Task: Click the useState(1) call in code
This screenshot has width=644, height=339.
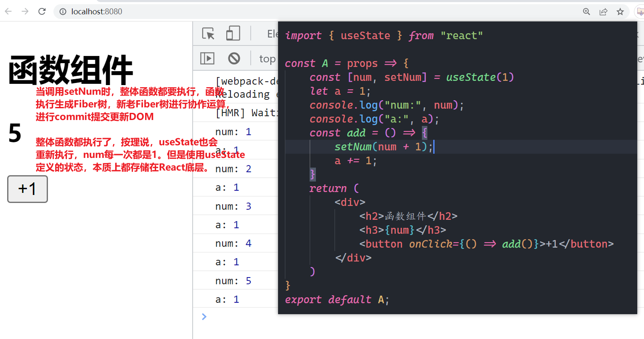Action: [480, 77]
